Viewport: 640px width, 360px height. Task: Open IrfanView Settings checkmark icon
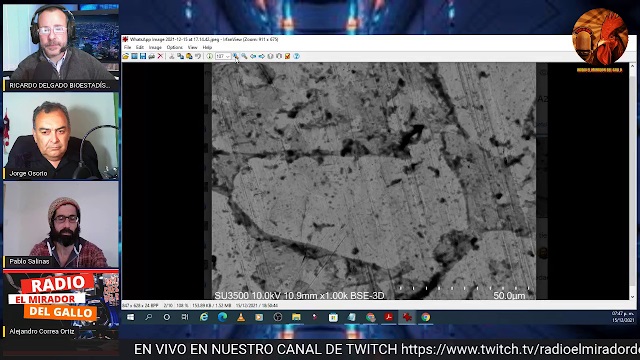coord(288,56)
